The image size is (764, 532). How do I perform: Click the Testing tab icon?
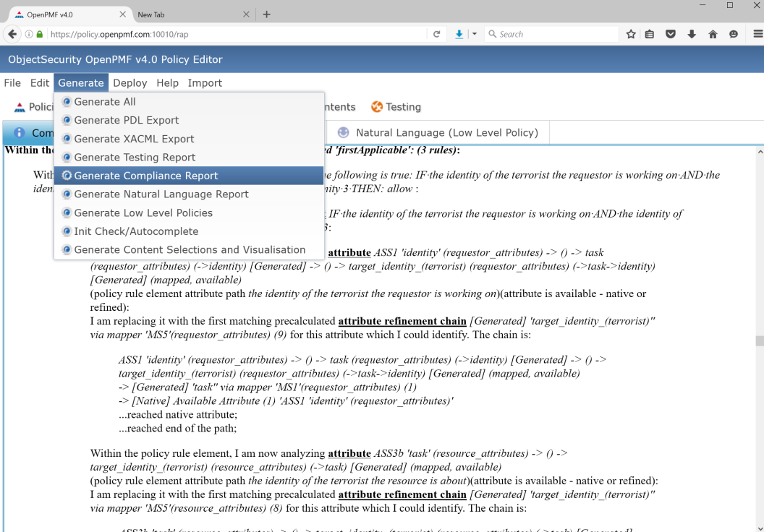[x=377, y=106]
